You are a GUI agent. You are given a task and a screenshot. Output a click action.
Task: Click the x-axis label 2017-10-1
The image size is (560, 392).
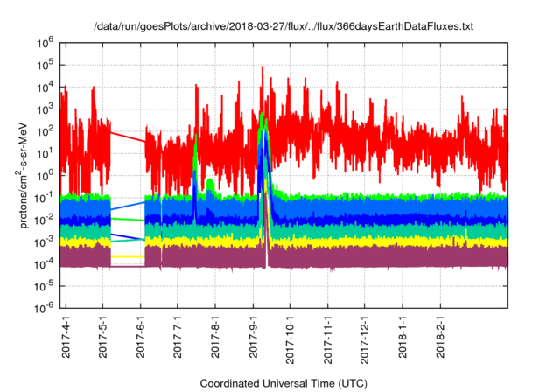(290, 339)
